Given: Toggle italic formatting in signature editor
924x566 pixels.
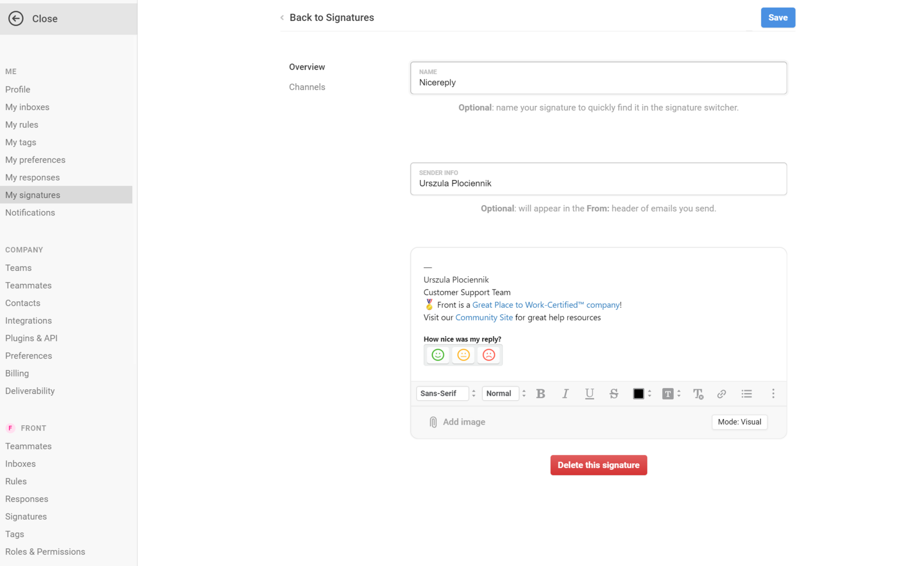Looking at the screenshot, I should [x=565, y=394].
